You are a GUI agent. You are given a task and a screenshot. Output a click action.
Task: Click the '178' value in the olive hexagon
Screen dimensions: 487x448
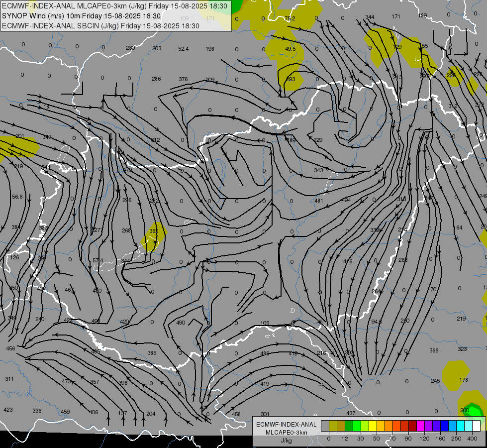pyautogui.click(x=464, y=380)
